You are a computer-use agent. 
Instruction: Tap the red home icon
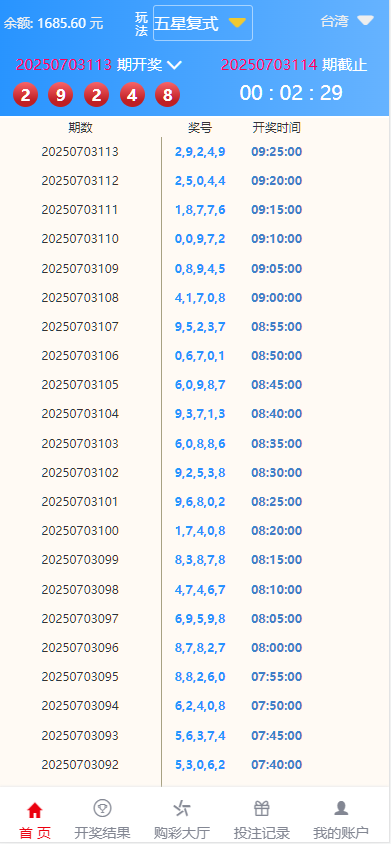tap(35, 810)
